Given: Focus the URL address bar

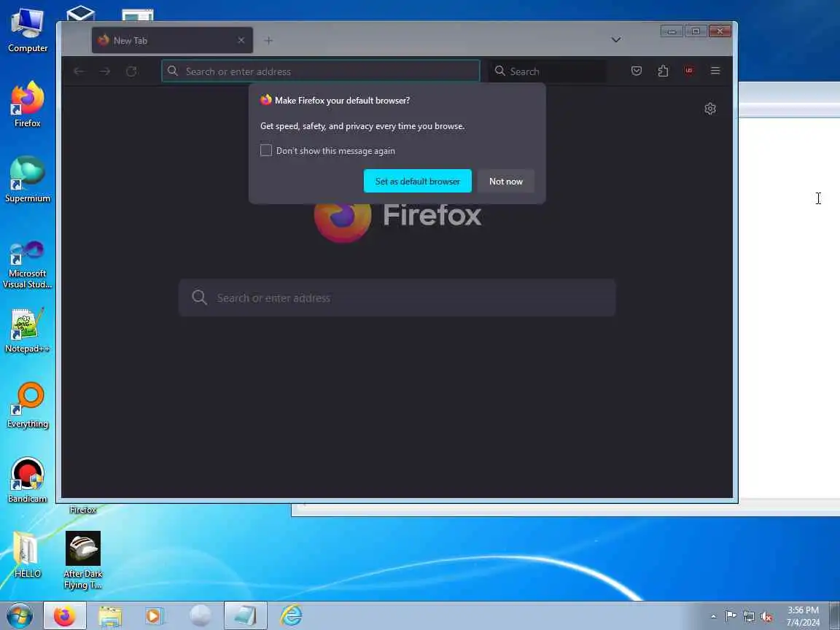Looking at the screenshot, I should (320, 71).
